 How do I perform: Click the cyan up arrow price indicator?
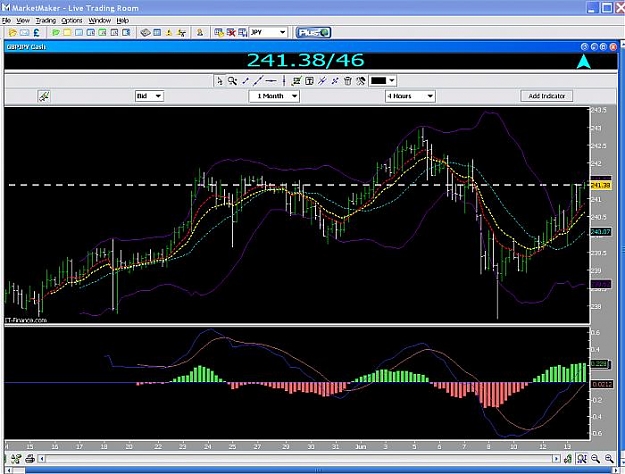[584, 61]
